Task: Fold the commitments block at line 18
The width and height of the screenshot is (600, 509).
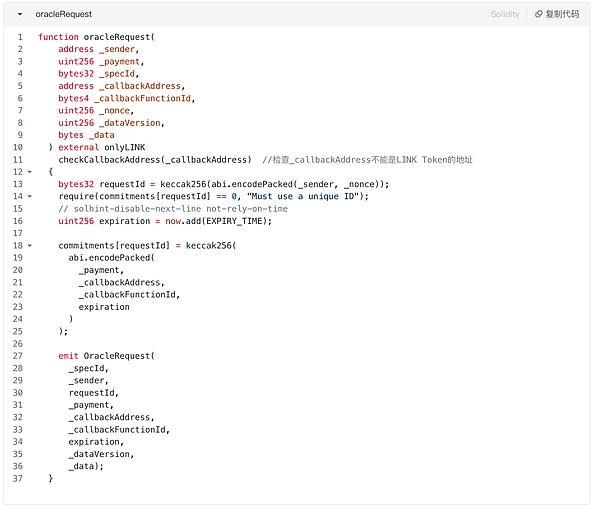Action: pyautogui.click(x=29, y=245)
